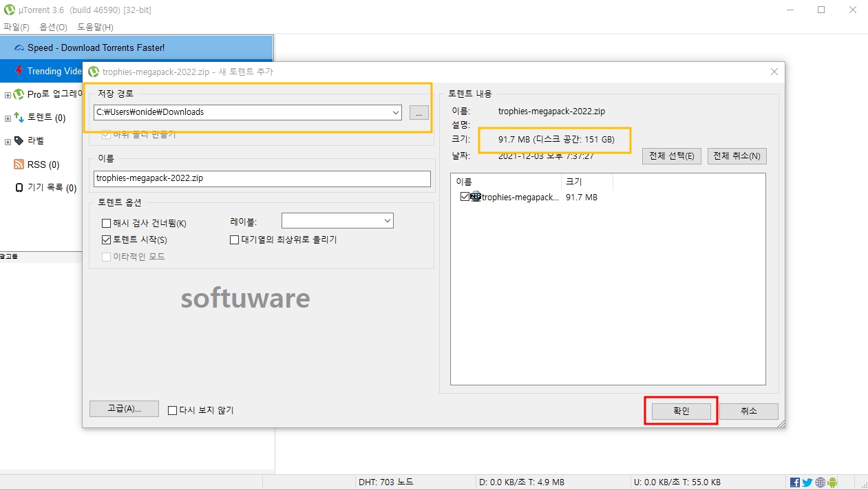
Task: Enable 대기열의 최상위로 올리기 checkbox
Action: (x=234, y=239)
